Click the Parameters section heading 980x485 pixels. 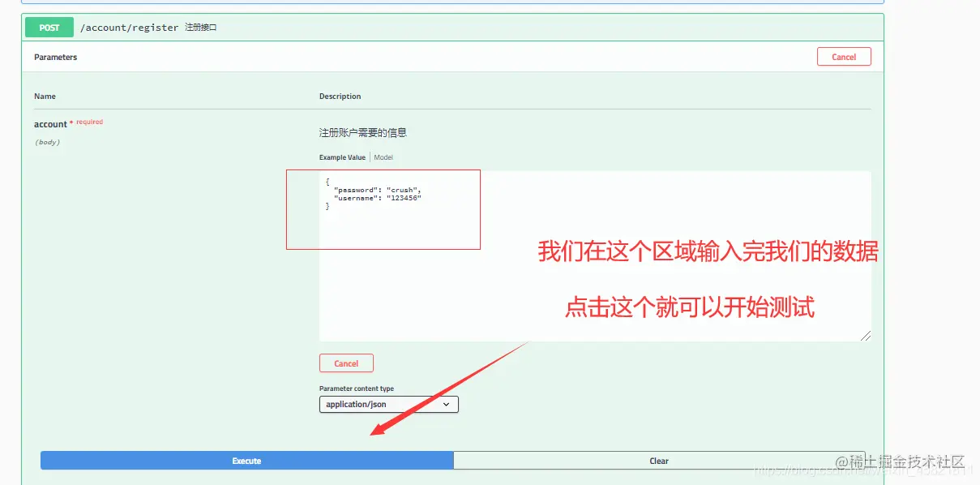tap(55, 57)
